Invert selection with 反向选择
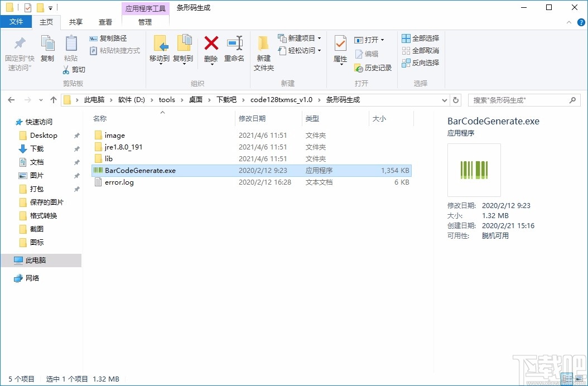This screenshot has height=386, width=588. [420, 62]
